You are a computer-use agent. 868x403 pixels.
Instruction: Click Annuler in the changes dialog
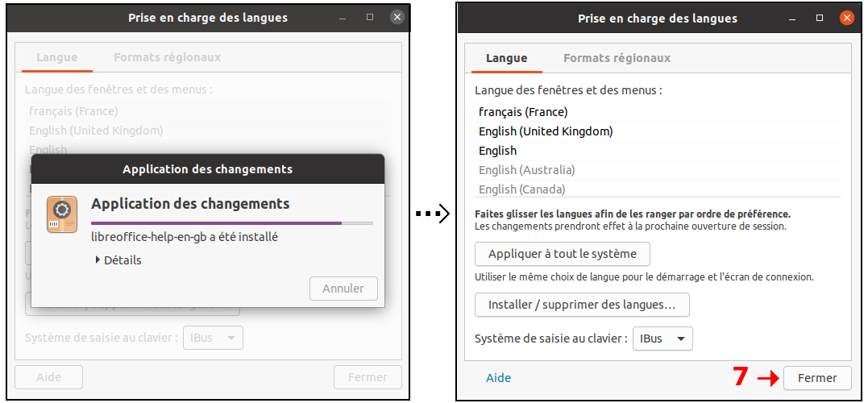[x=343, y=289]
